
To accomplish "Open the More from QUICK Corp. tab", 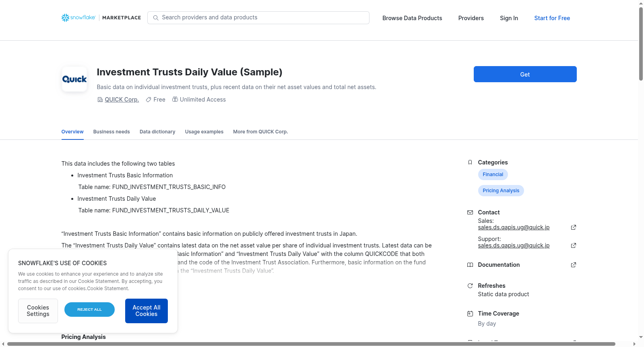I will click(x=260, y=132).
